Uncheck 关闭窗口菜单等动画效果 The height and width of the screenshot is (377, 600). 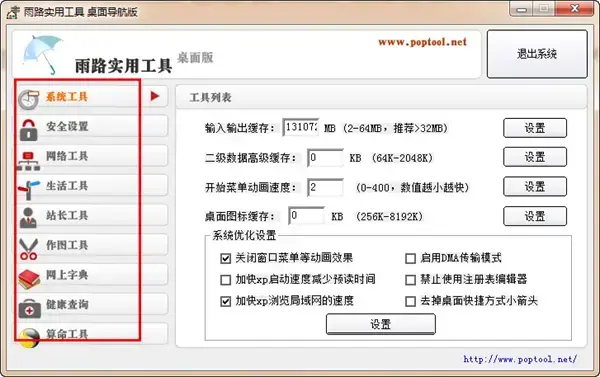coord(225,259)
